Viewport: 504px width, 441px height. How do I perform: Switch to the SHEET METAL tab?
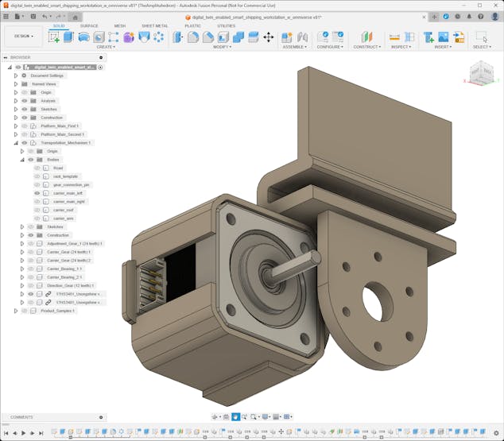pyautogui.click(x=154, y=25)
